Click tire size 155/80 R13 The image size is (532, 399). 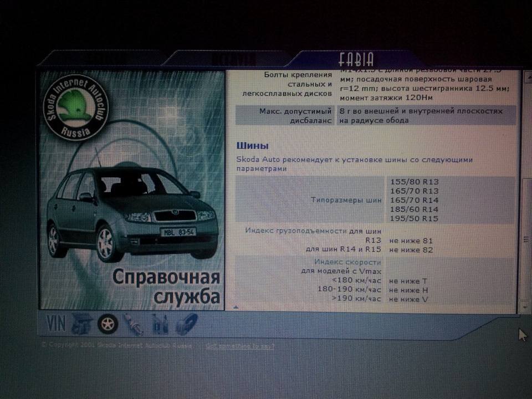(415, 182)
